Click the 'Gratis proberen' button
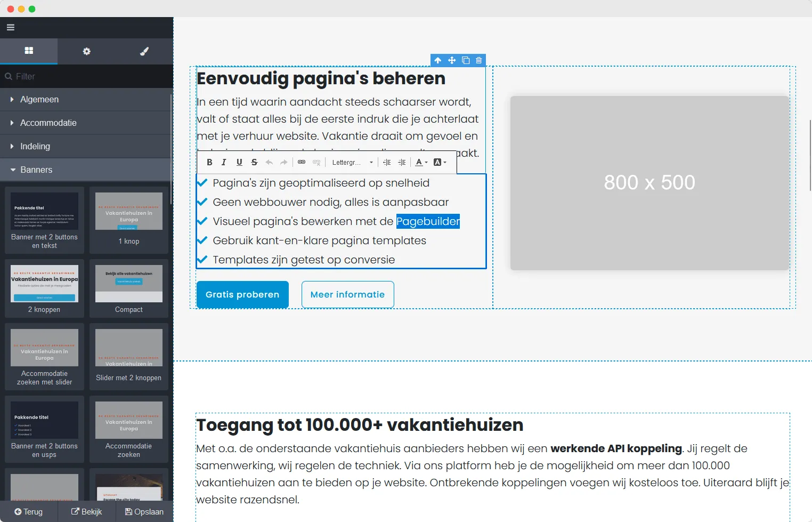Viewport: 812px width, 522px height. click(x=242, y=294)
